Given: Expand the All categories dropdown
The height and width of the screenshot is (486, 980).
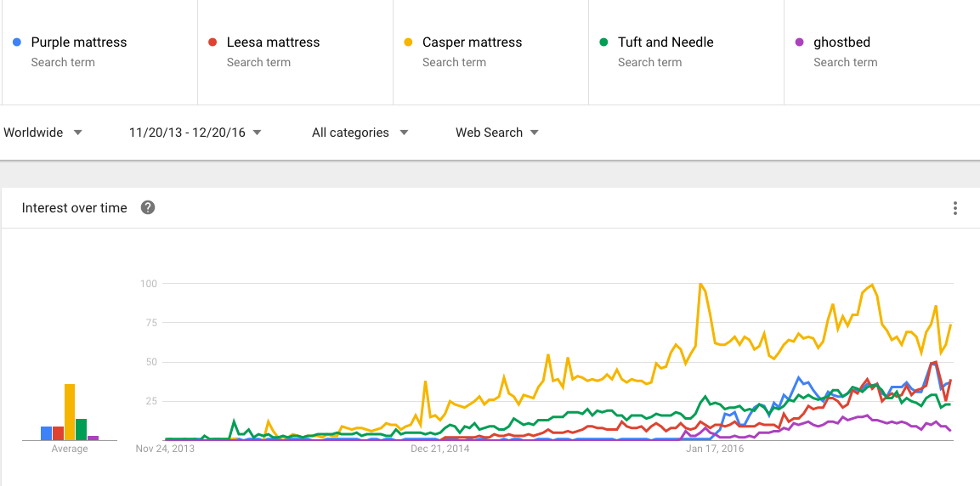Looking at the screenshot, I should pyautogui.click(x=360, y=133).
